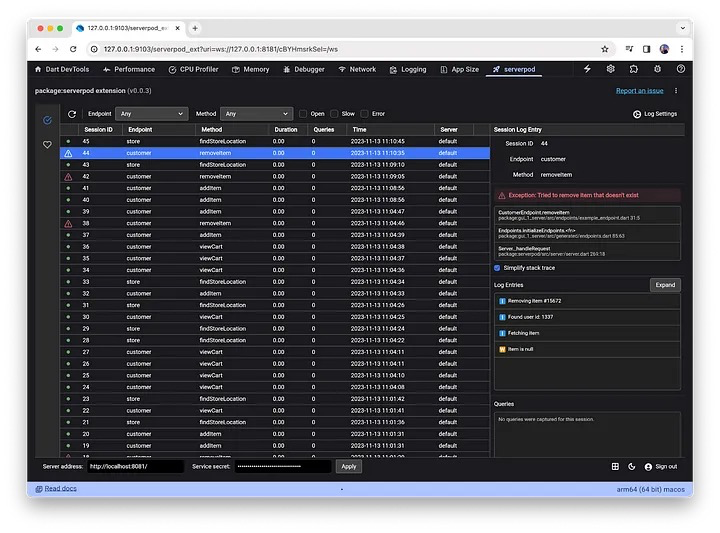Enable the Slow filter checkbox
Screen dimensions: 720x533
pyautogui.click(x=334, y=114)
